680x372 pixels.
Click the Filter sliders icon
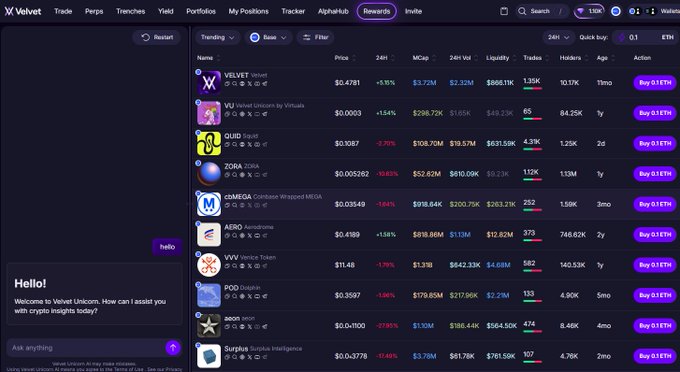307,37
